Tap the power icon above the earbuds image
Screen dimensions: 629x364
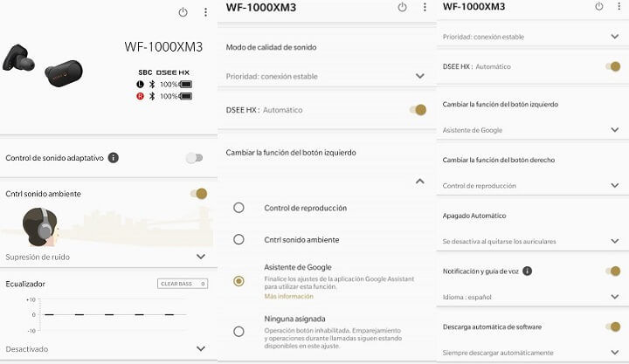[x=183, y=12]
